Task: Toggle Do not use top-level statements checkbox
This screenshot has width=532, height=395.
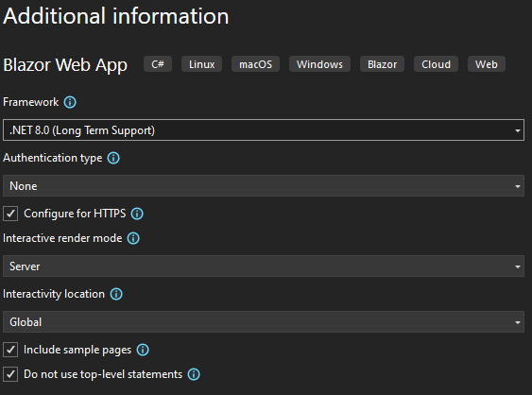Action: click(10, 374)
